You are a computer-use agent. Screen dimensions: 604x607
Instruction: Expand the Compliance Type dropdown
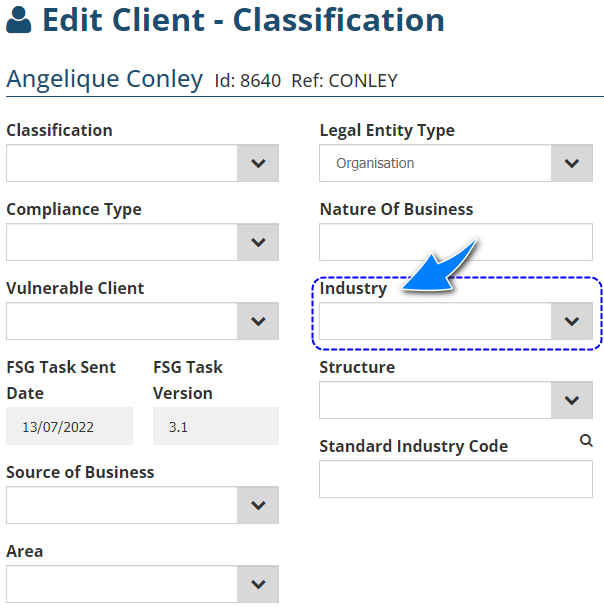click(258, 242)
